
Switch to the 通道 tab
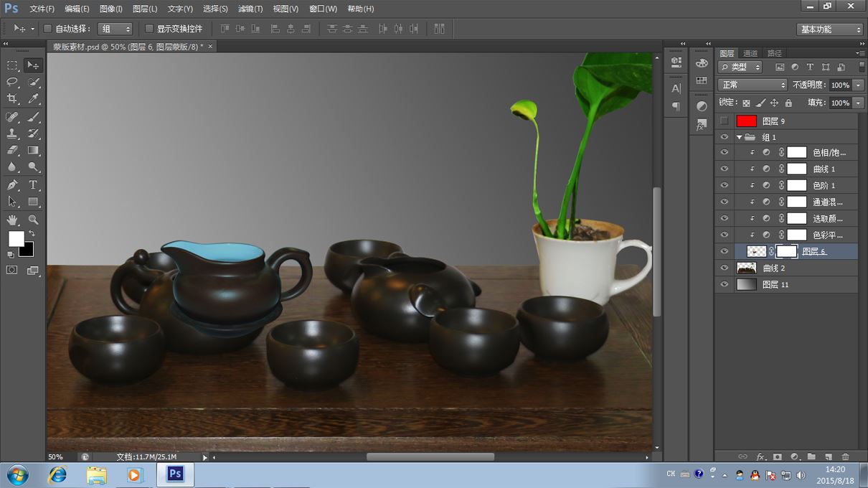point(750,53)
